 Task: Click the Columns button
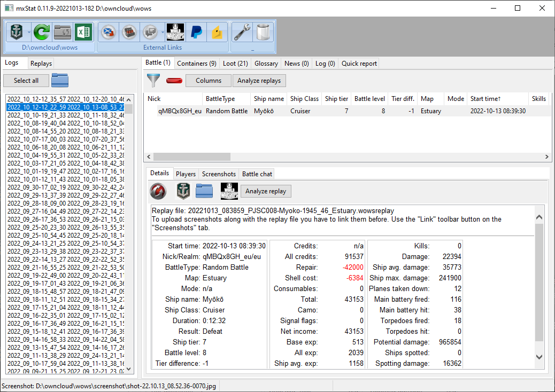pyautogui.click(x=209, y=81)
